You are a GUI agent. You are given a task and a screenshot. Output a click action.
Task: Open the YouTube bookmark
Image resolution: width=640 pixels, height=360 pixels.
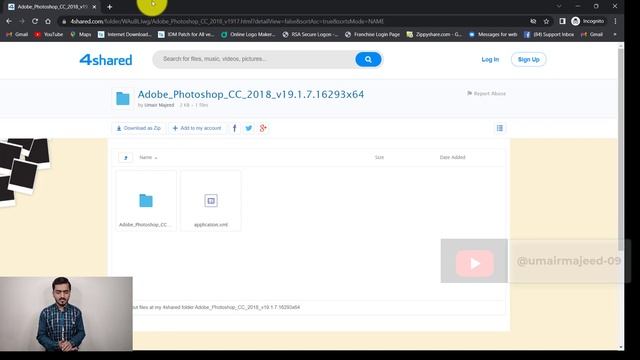[49, 35]
